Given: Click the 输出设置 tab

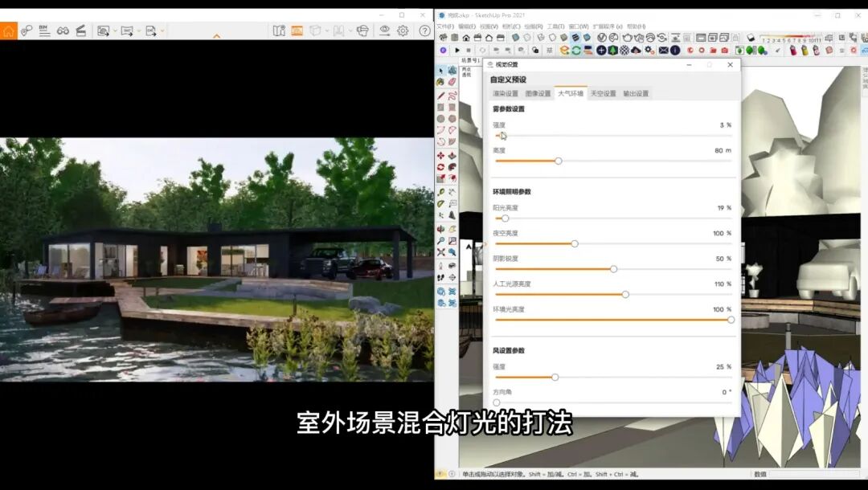Looking at the screenshot, I should click(636, 93).
